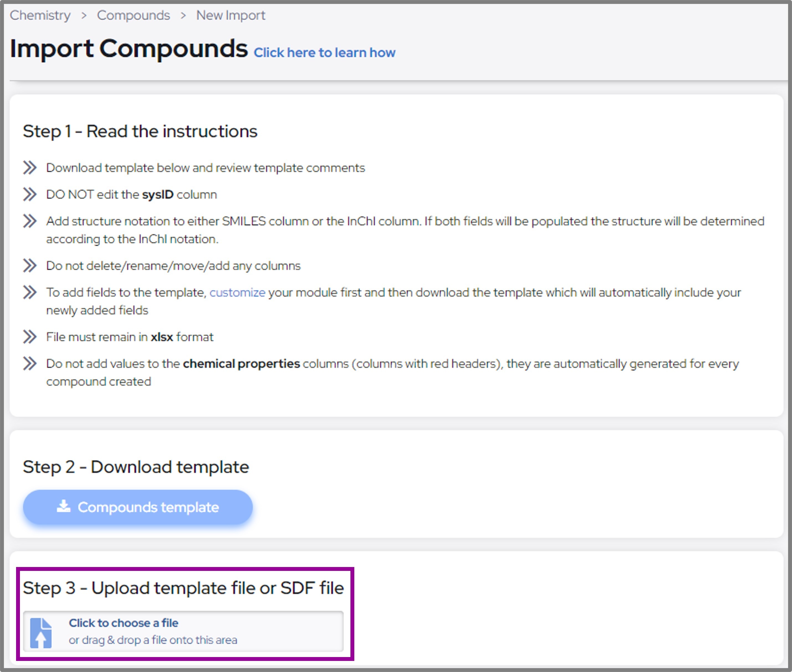Click Step 2 Download template heading
This screenshot has height=672, width=792.
point(136,467)
